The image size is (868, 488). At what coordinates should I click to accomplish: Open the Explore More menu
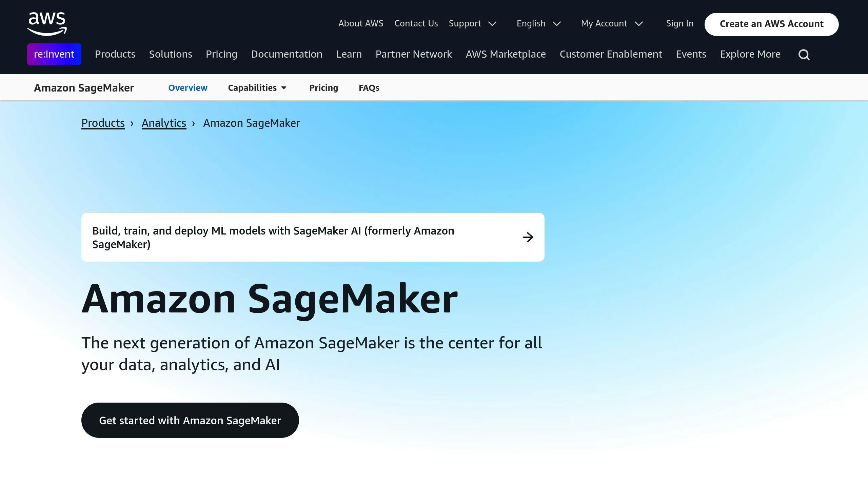[750, 54]
